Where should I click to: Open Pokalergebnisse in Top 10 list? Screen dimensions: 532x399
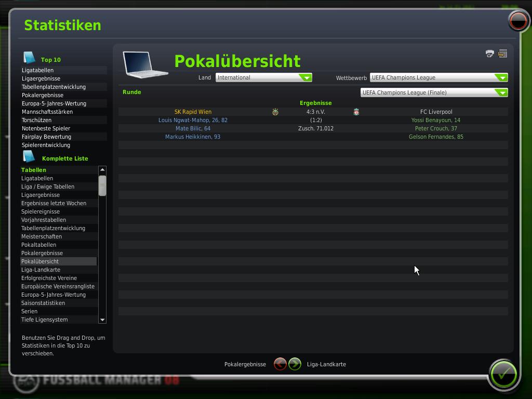pyautogui.click(x=43, y=95)
